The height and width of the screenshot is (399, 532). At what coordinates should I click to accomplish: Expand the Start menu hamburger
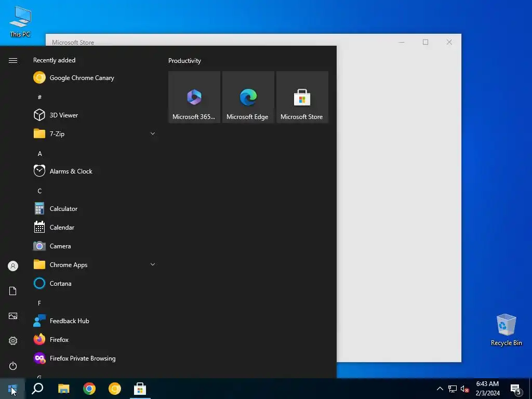tap(13, 60)
